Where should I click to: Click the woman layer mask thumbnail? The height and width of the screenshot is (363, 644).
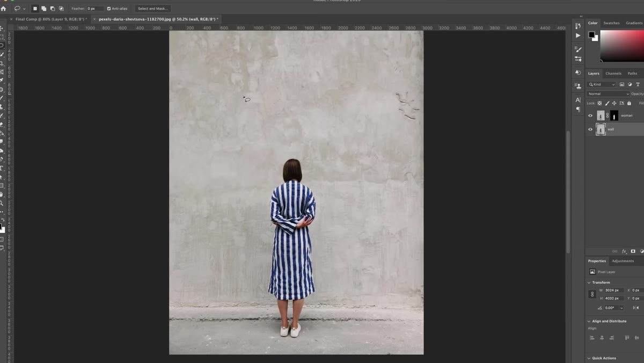click(x=614, y=115)
